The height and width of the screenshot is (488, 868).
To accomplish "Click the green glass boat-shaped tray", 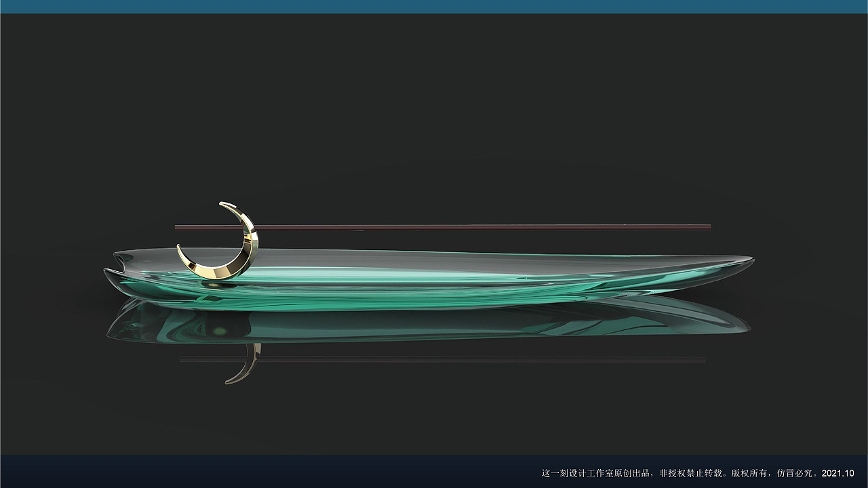I will click(x=429, y=279).
